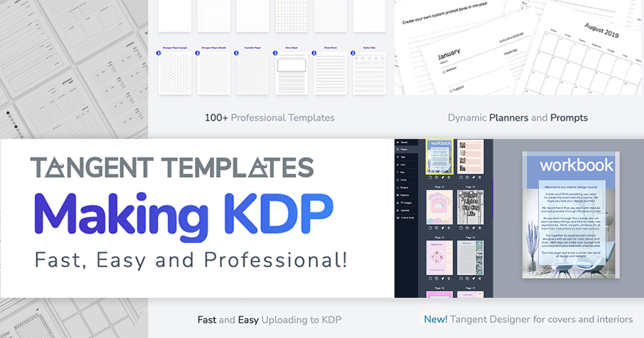The height and width of the screenshot is (338, 644).
Task: Open the Shapes panel
Action: 402,187
